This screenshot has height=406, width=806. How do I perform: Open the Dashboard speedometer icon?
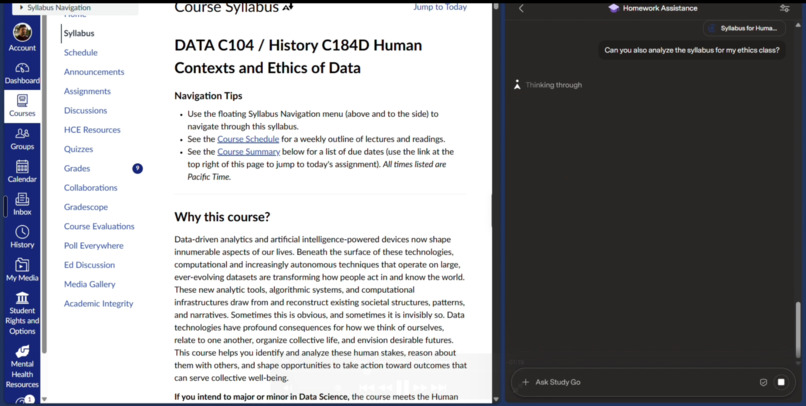[22, 68]
